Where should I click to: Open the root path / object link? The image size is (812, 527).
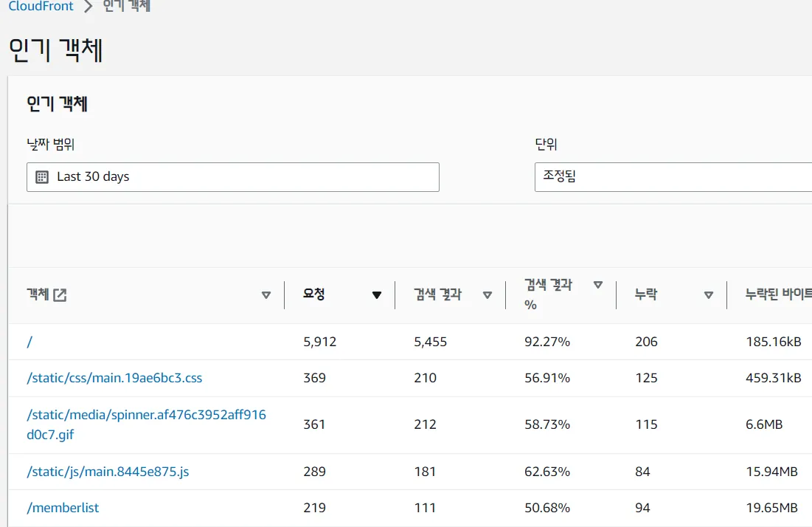30,342
